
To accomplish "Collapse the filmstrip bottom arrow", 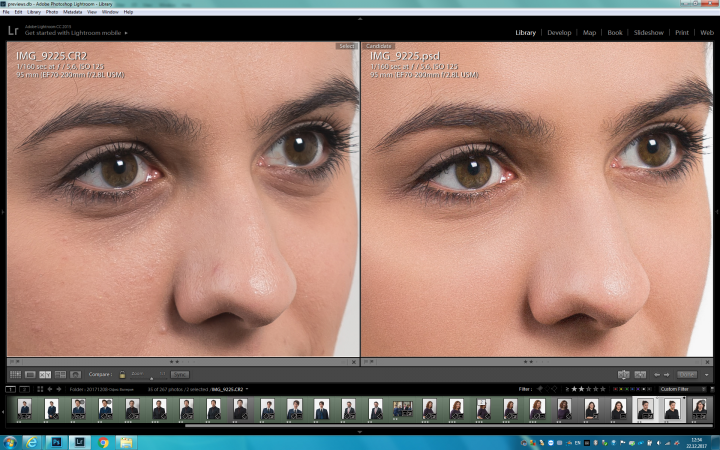I will pos(360,432).
